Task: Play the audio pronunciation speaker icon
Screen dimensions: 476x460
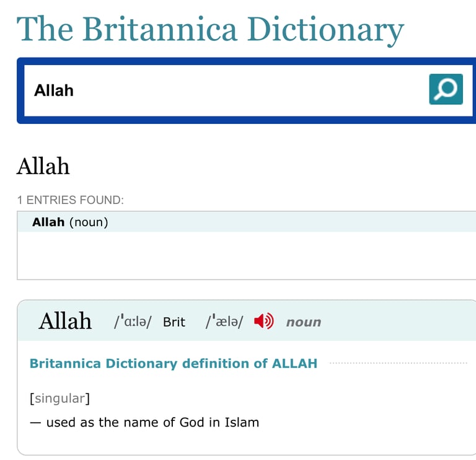Action: point(263,321)
